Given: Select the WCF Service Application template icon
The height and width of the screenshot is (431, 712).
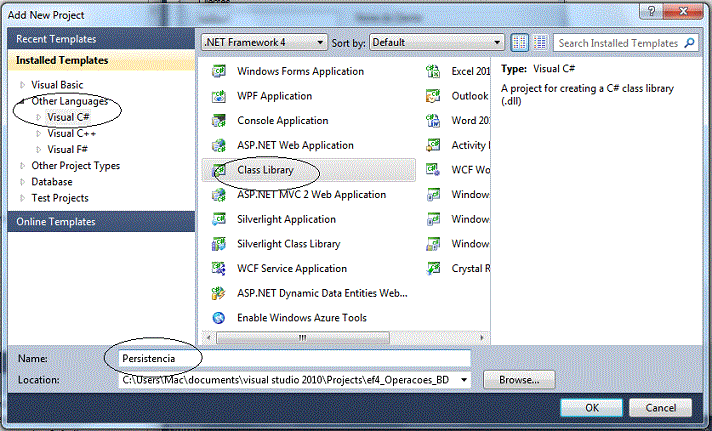Looking at the screenshot, I should click(219, 268).
